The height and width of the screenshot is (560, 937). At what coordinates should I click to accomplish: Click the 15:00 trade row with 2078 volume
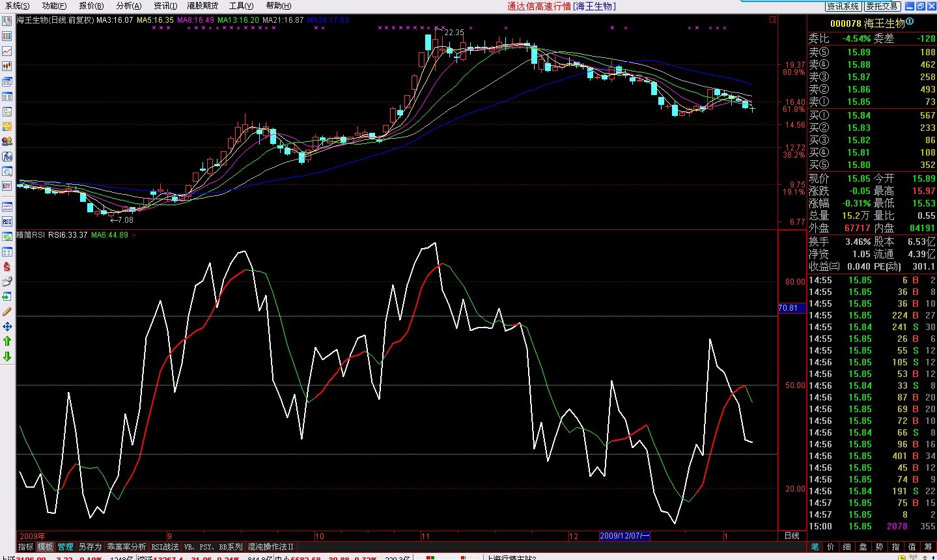872,526
